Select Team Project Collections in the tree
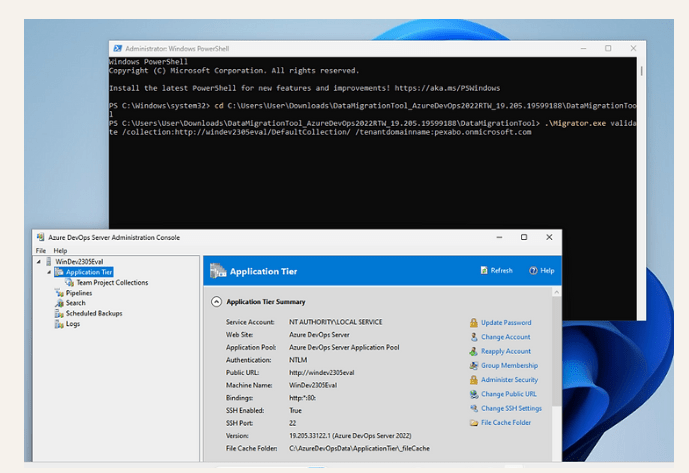Viewport: 689px width, 473px height. 112,283
